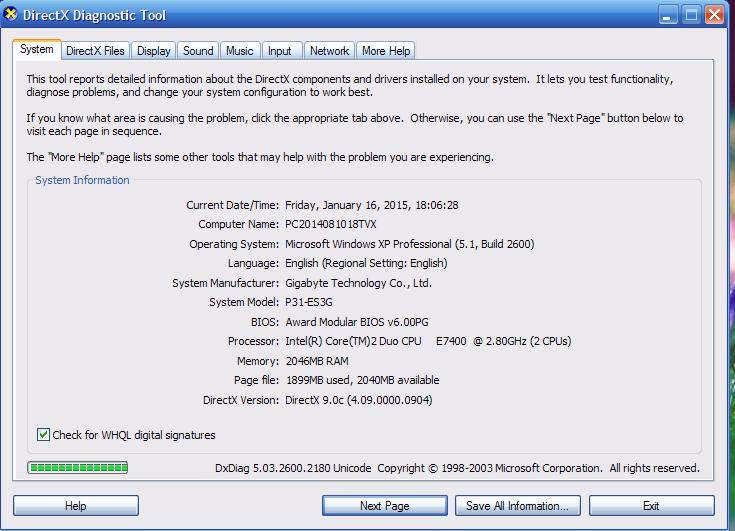The width and height of the screenshot is (735, 531).
Task: Minimize the DirectX Diagnostic Tool window
Action: pos(668,15)
